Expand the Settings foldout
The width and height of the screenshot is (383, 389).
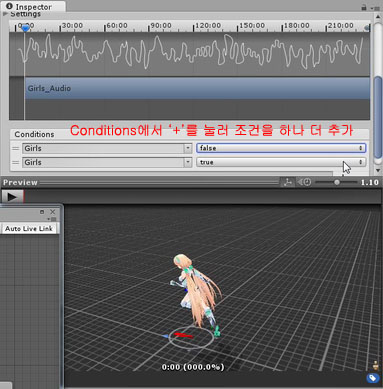pyautogui.click(x=6, y=14)
